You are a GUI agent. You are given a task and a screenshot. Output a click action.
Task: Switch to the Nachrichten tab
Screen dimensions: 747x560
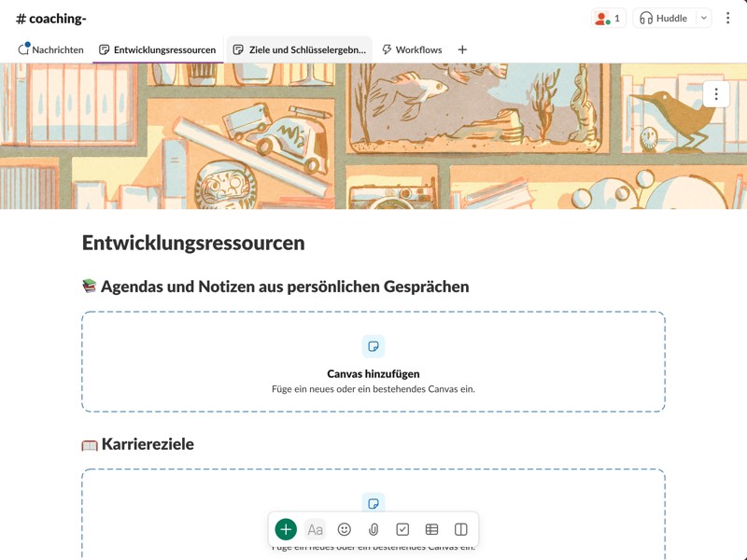[x=50, y=49]
